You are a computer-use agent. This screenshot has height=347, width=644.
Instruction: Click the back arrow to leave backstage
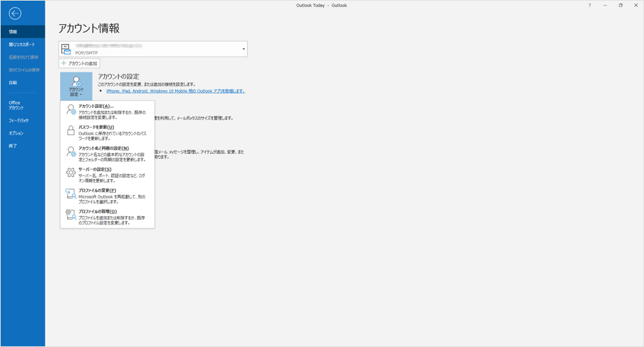coord(15,13)
